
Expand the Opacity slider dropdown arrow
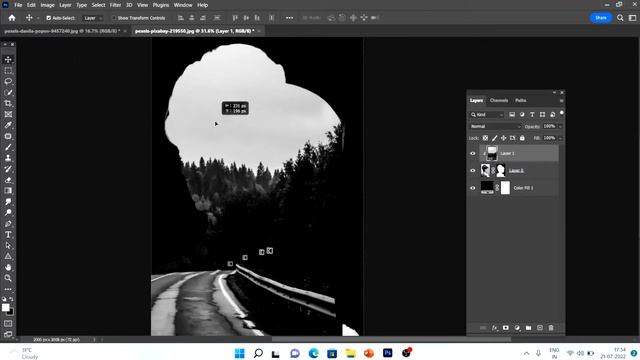coord(560,127)
